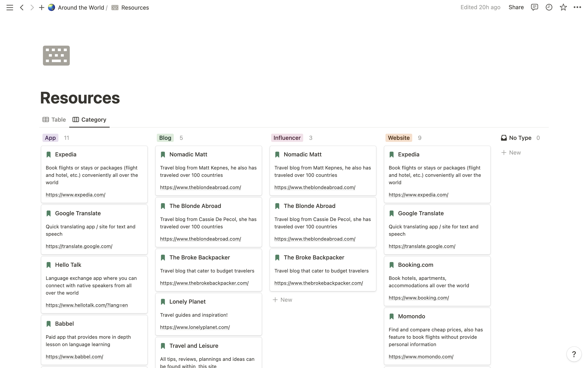Image resolution: width=588 pixels, height=368 pixels.
Task: Click the keyboard icon in the breadcrumb
Action: tap(115, 8)
